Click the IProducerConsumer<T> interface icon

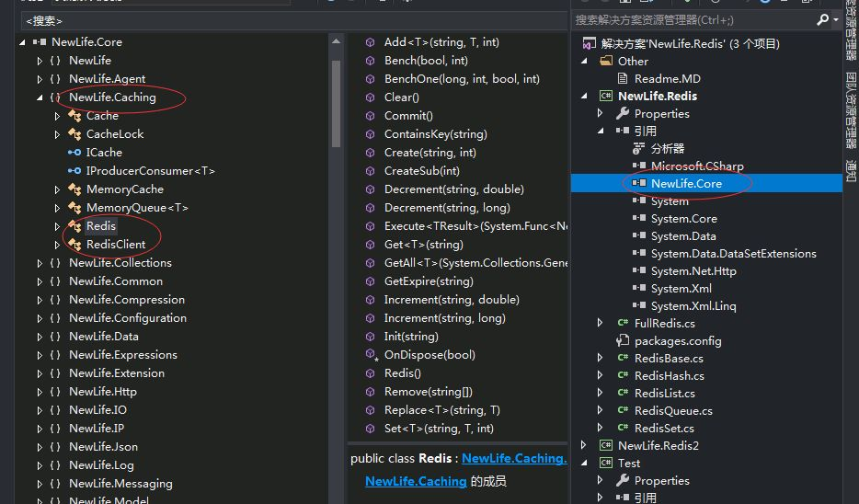(74, 171)
